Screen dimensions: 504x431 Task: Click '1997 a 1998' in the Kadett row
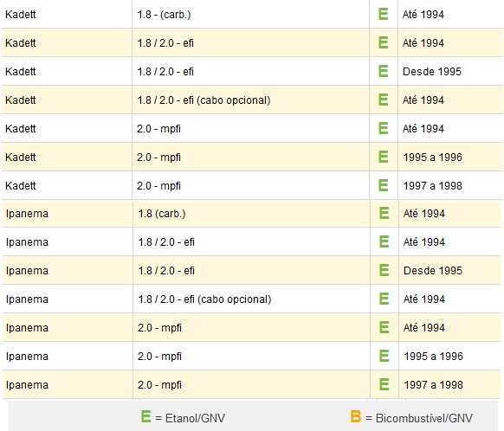433,185
